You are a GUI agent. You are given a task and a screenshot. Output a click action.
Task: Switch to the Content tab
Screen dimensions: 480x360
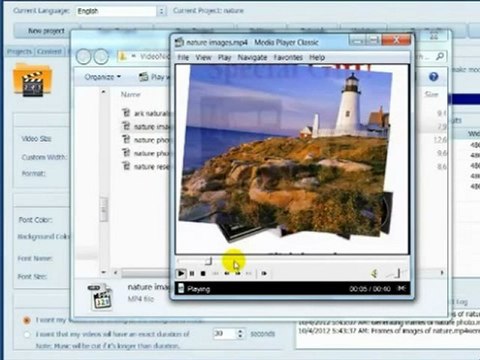[x=49, y=51]
